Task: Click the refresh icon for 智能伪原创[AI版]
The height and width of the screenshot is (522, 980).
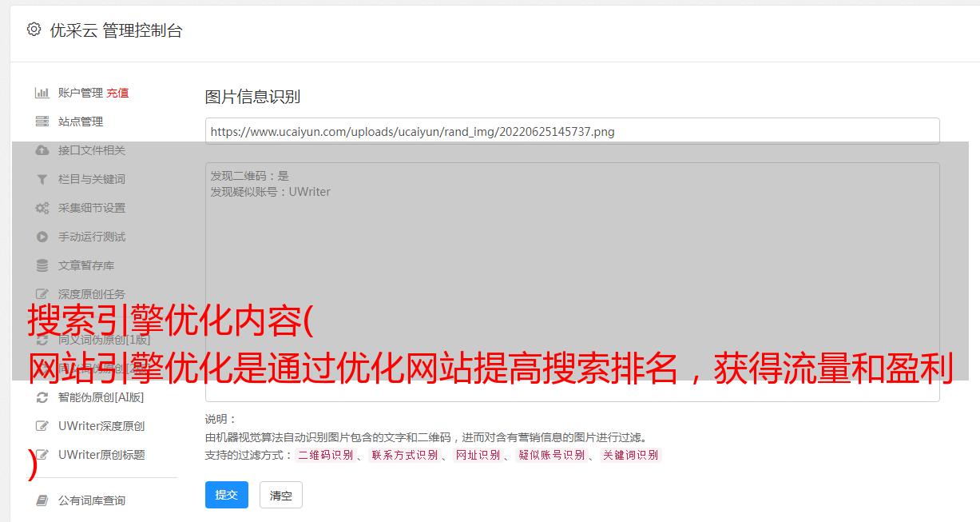Action: click(x=42, y=397)
